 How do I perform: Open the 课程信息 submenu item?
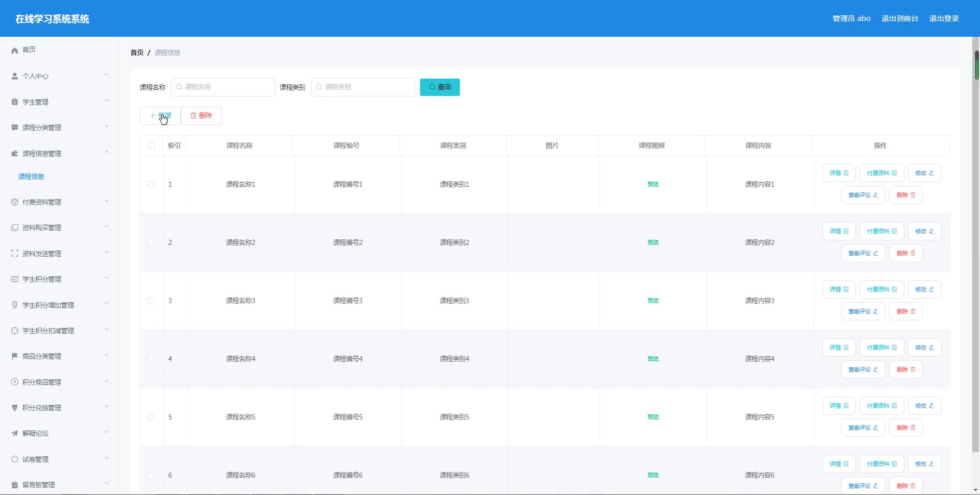click(31, 177)
